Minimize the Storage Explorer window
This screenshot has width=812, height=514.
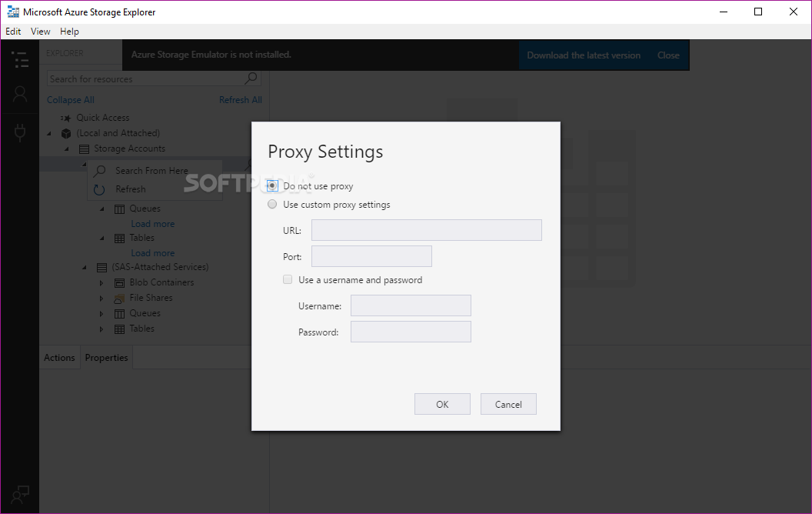724,12
